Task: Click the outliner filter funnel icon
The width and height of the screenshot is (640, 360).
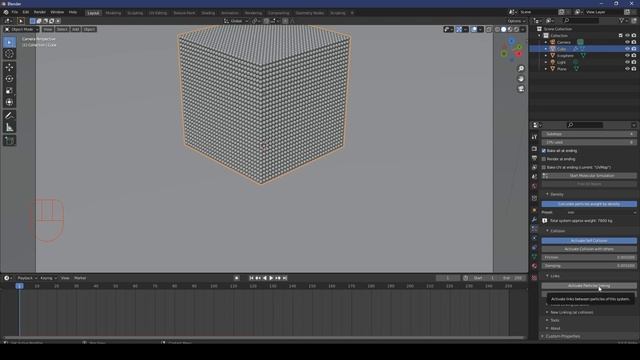Action: click(x=622, y=20)
